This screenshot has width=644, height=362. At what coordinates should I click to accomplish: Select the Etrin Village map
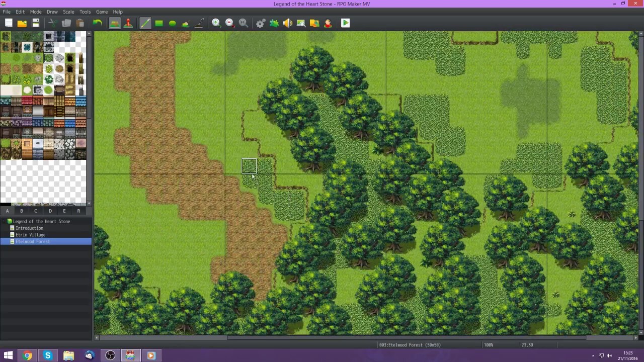pyautogui.click(x=30, y=235)
